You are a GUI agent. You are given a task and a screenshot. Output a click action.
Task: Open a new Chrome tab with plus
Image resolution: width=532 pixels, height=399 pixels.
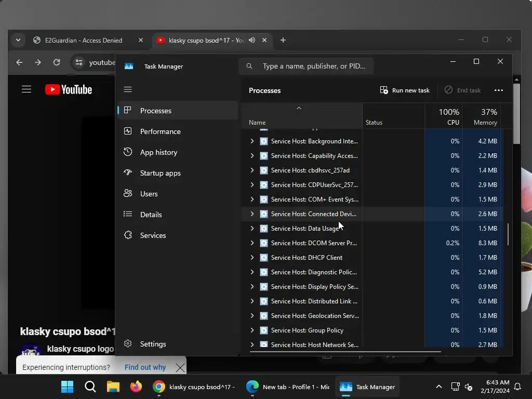click(x=283, y=40)
